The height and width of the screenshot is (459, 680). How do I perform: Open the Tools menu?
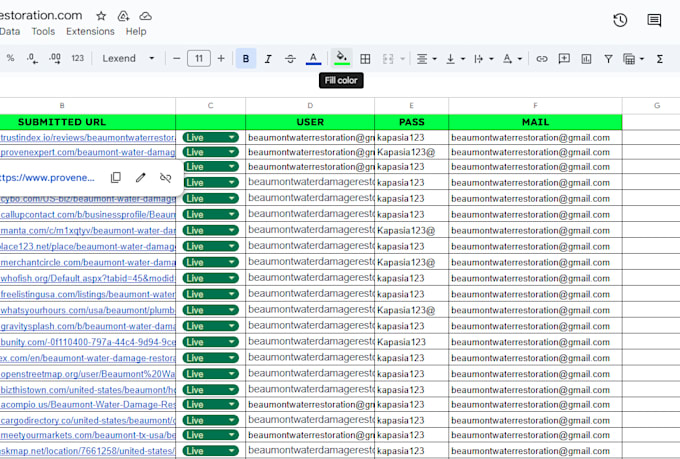coord(43,31)
